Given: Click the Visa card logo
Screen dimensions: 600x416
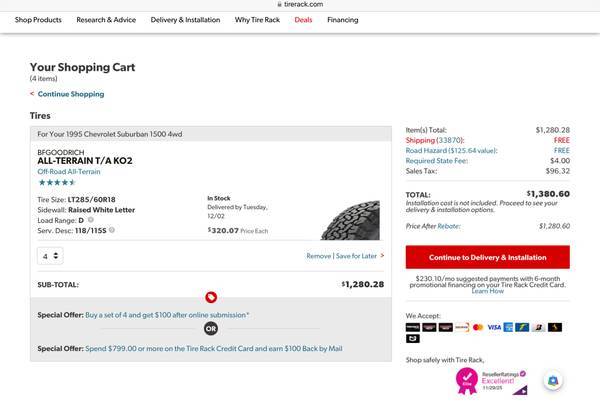Looking at the screenshot, I should 493,327.
